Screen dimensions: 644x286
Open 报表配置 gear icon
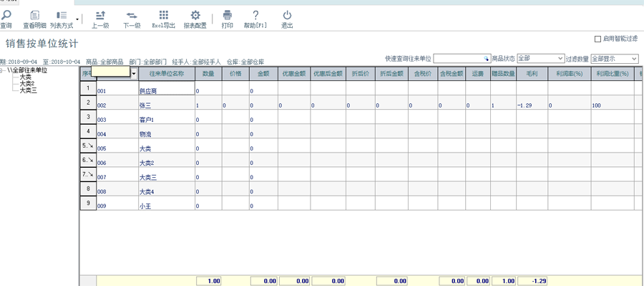point(195,16)
